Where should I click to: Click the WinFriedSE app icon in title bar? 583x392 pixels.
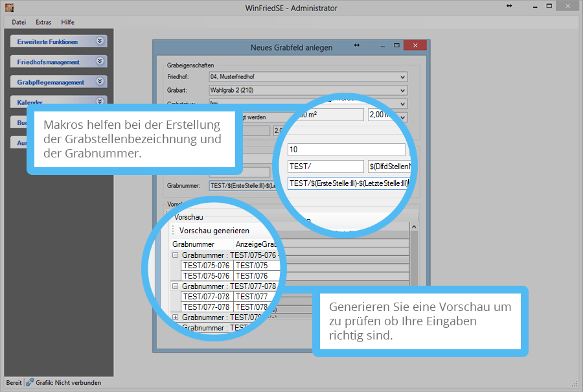(9, 8)
